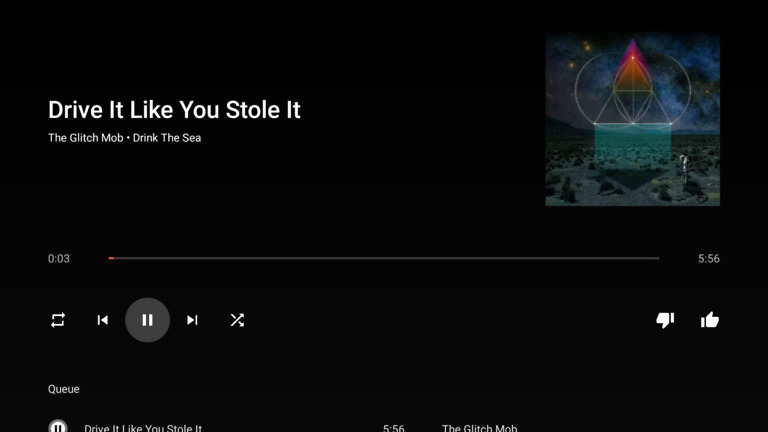This screenshot has height=432, width=768.
Task: Open the Drink The Sea album link
Action: [167, 138]
